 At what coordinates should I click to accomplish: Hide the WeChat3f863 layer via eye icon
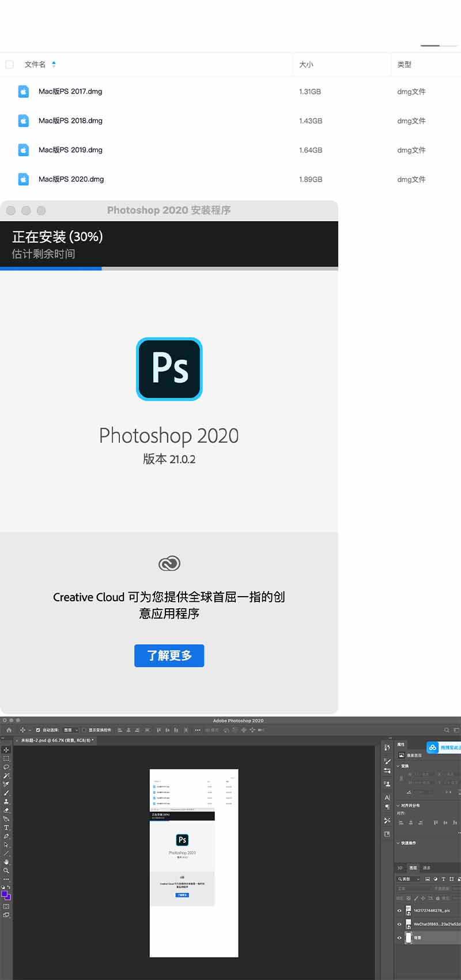tap(399, 924)
